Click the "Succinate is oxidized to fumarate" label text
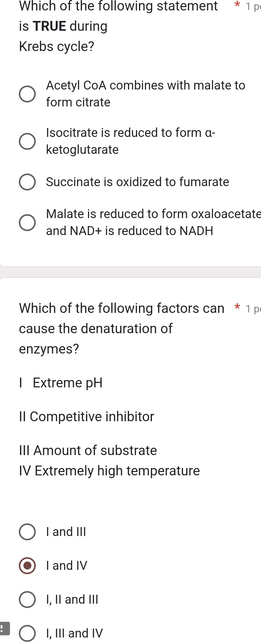 (x=137, y=182)
